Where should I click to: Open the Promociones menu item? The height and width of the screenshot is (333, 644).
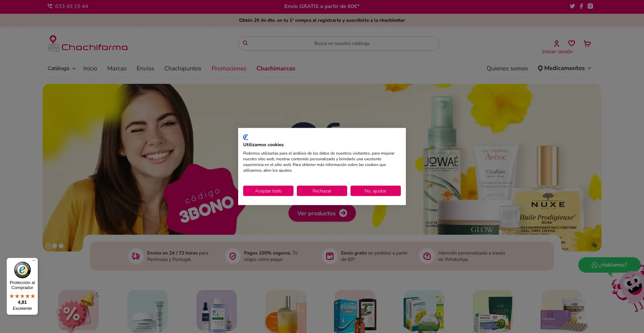click(229, 68)
